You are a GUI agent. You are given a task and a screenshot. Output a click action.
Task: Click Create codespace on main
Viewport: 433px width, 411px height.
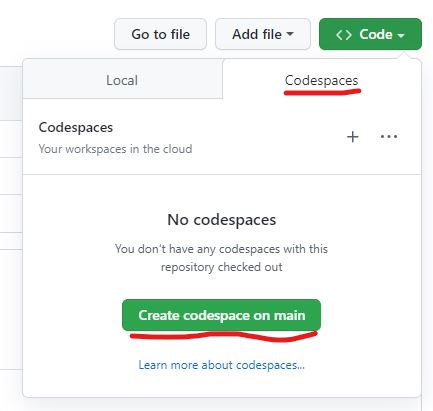(x=221, y=315)
